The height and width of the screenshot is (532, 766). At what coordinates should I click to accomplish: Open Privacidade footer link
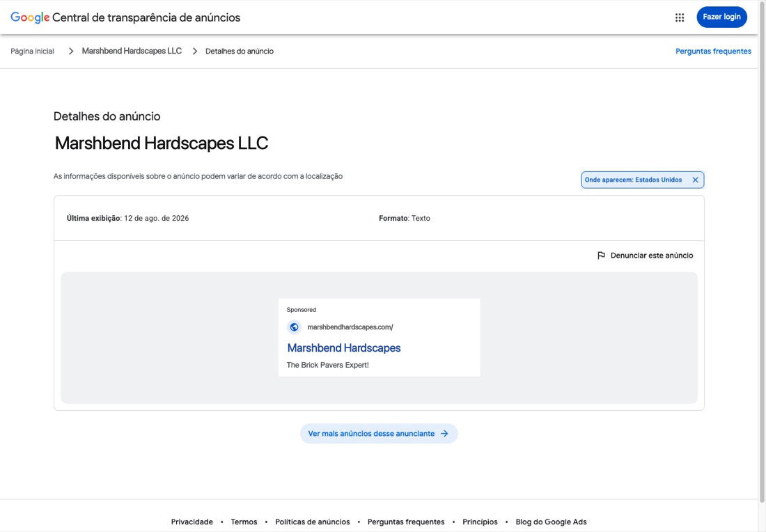coord(192,522)
